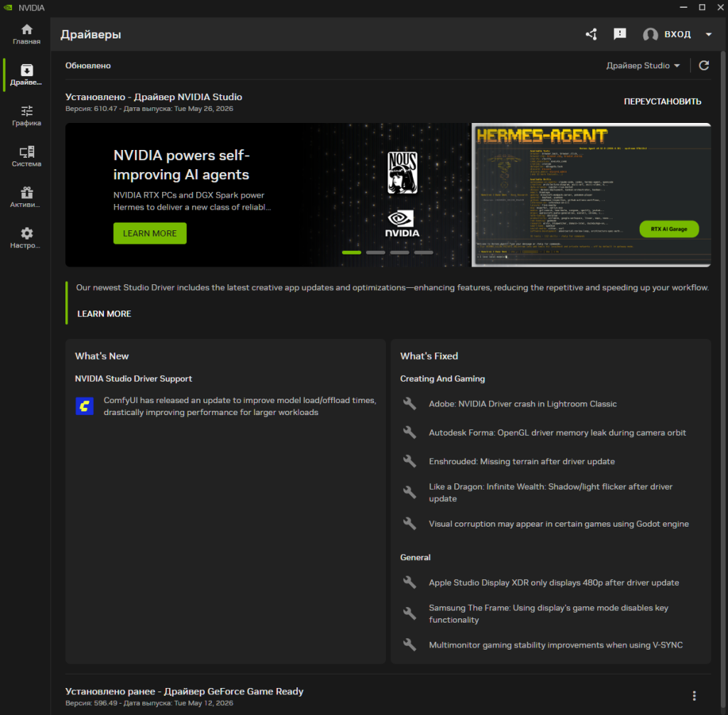728x715 pixels.
Task: Click the share icon in header
Action: click(x=591, y=34)
